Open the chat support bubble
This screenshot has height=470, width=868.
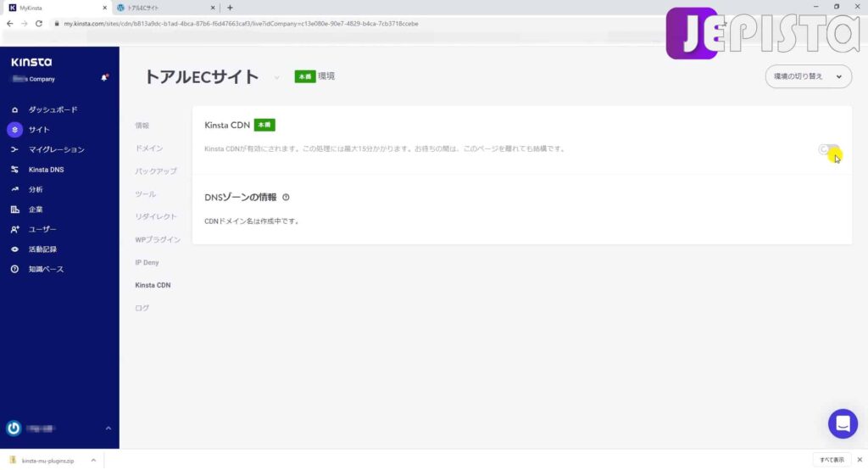point(843,424)
